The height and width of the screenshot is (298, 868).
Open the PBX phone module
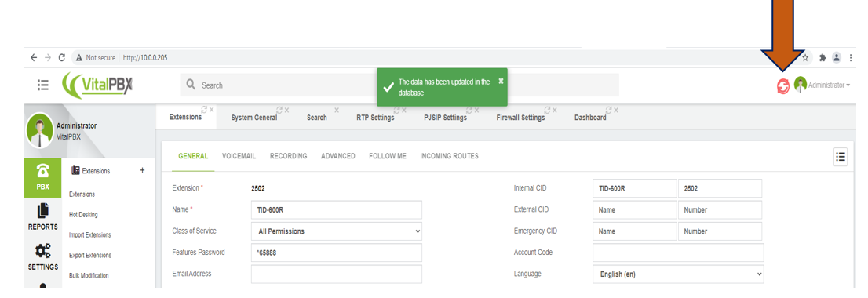[x=42, y=177]
